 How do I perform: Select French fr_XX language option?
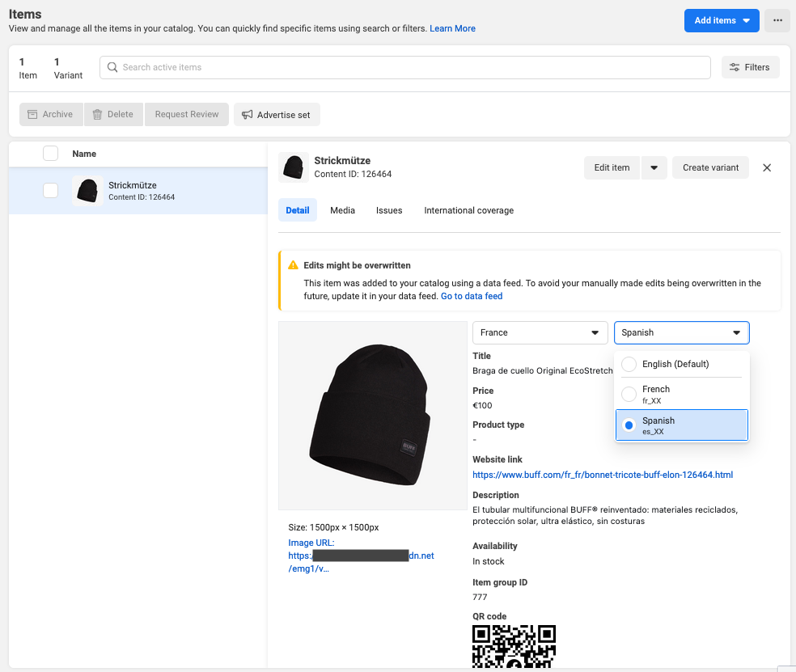tap(681, 394)
